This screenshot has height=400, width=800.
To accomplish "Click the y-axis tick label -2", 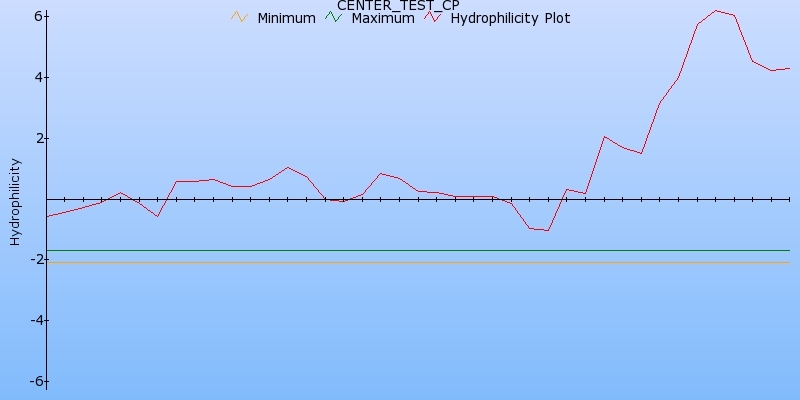I will tap(34, 260).
